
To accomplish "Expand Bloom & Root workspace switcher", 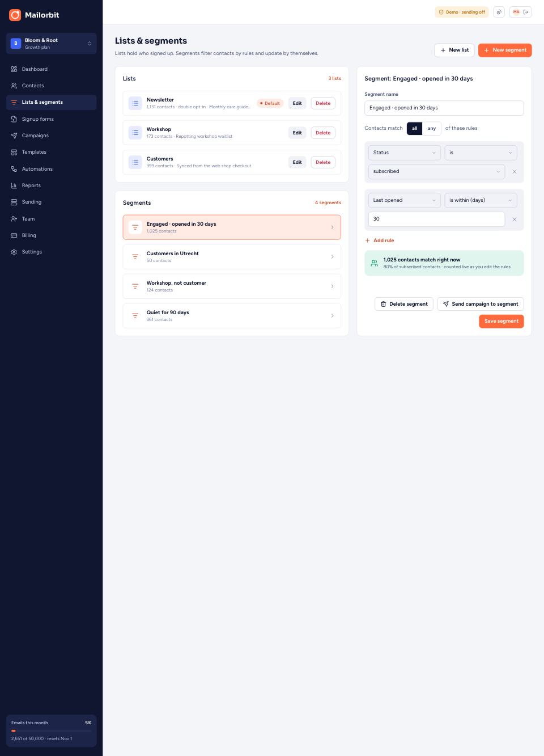I will point(51,44).
